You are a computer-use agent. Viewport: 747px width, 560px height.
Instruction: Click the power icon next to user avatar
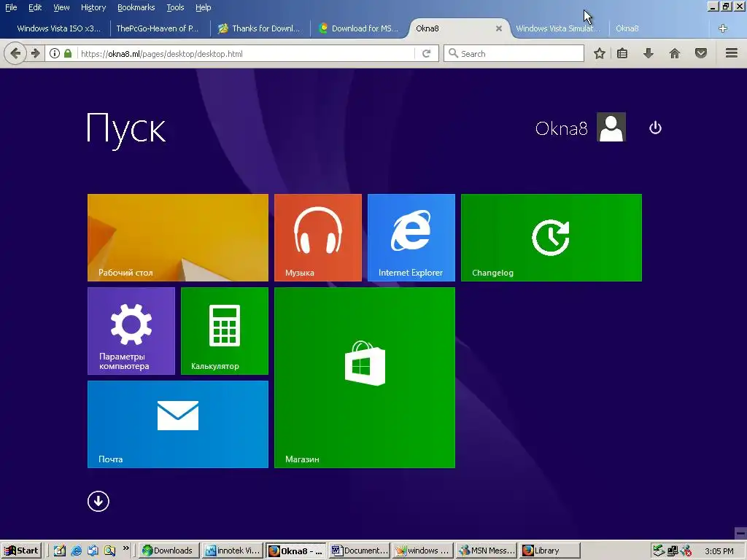(655, 128)
